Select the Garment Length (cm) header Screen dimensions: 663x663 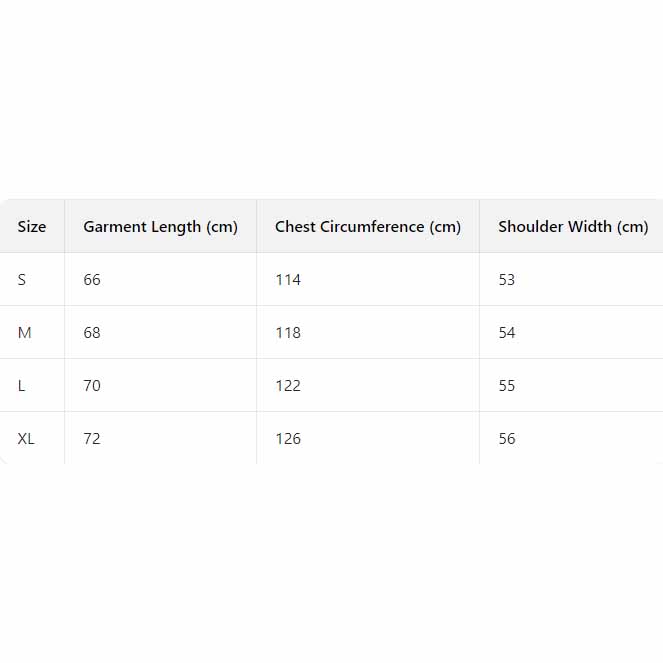[160, 227]
